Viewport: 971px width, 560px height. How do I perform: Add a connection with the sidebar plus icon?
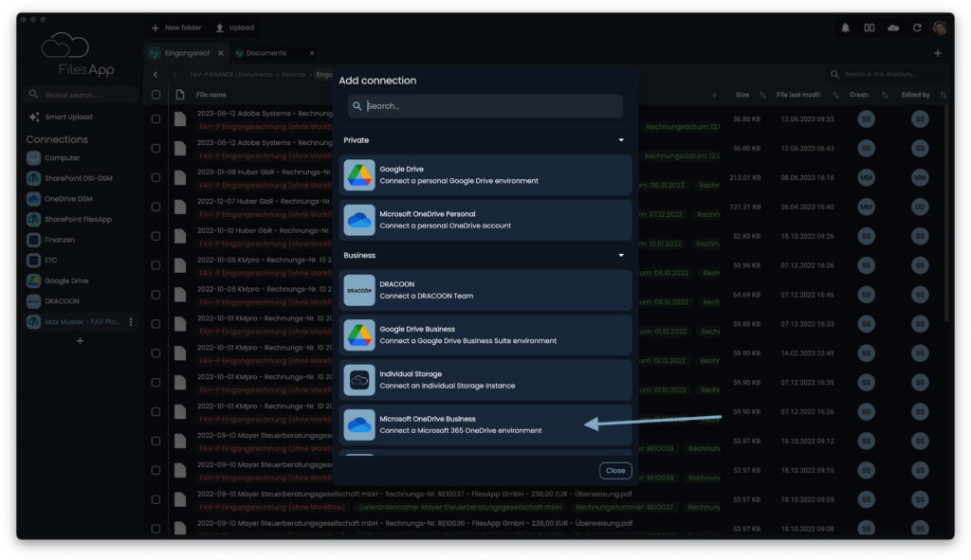[x=80, y=341]
